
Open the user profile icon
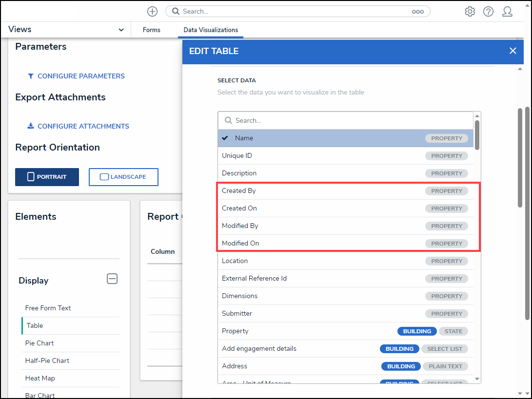(x=507, y=11)
